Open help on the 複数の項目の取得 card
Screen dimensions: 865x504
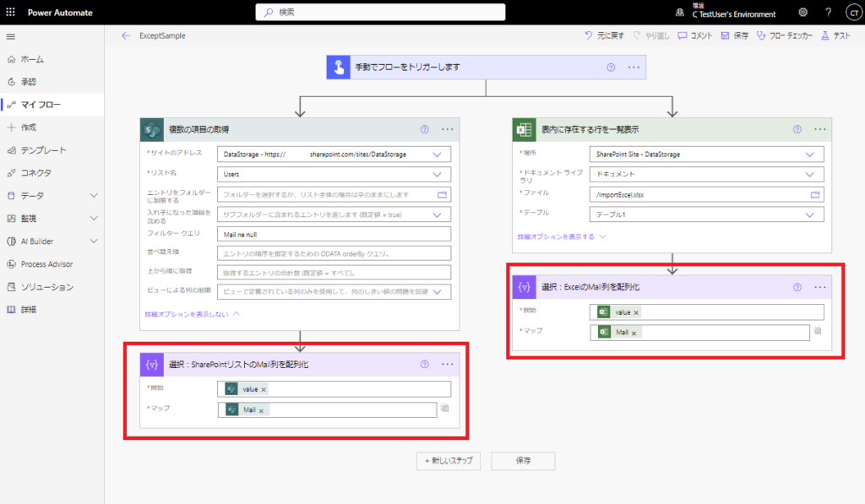click(x=424, y=129)
